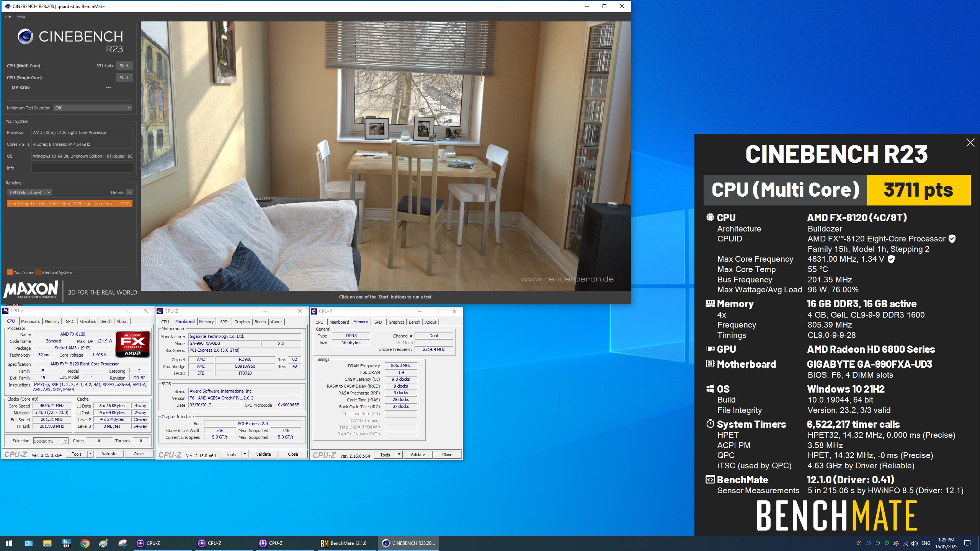The width and height of the screenshot is (980, 551).
Task: Open the Snipping Tool taskbar icon
Action: pos(122,543)
